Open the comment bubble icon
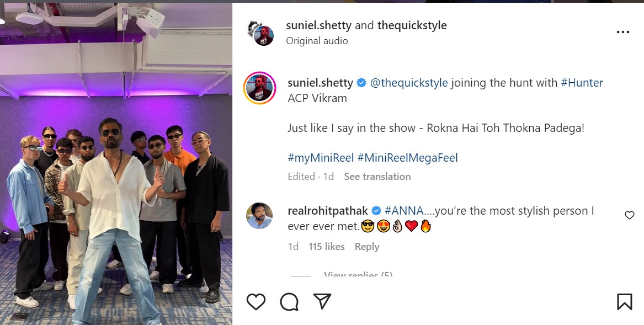The width and height of the screenshot is (644, 325). tap(289, 301)
